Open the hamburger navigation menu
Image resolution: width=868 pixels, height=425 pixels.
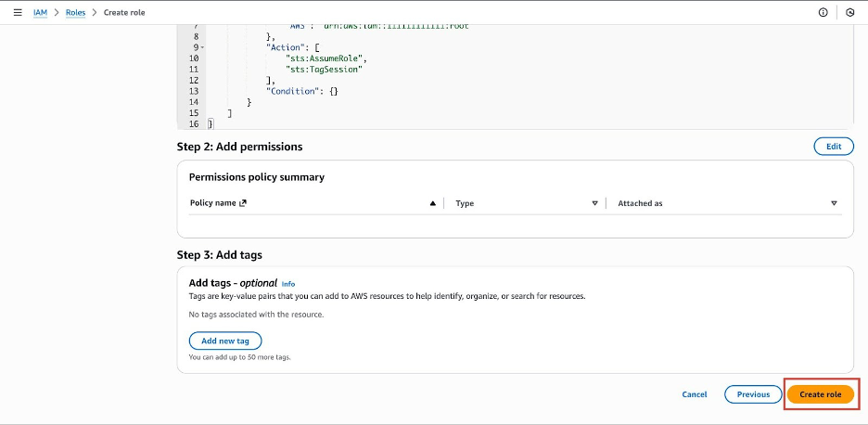[x=18, y=12]
